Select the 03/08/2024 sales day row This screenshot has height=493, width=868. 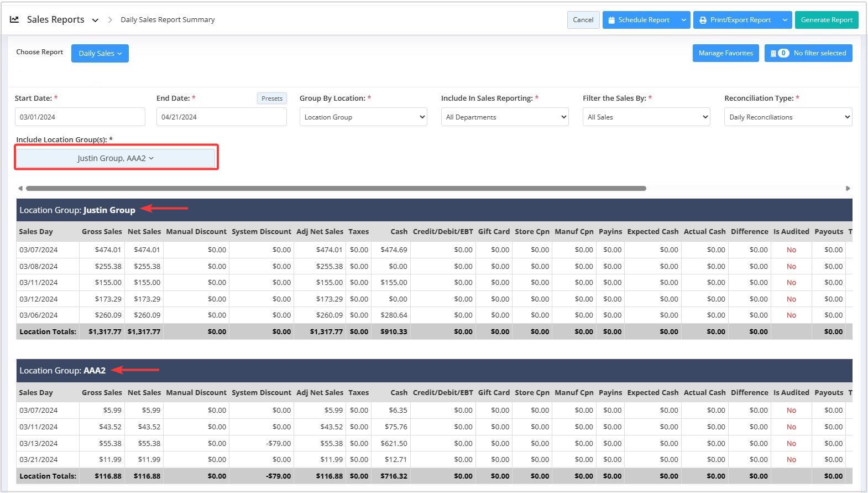(x=434, y=266)
